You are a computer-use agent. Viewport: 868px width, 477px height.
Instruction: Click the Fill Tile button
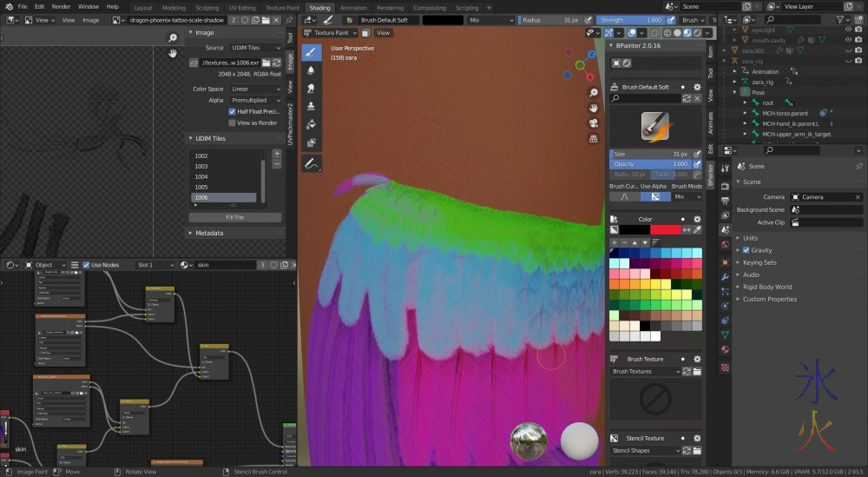pos(234,217)
